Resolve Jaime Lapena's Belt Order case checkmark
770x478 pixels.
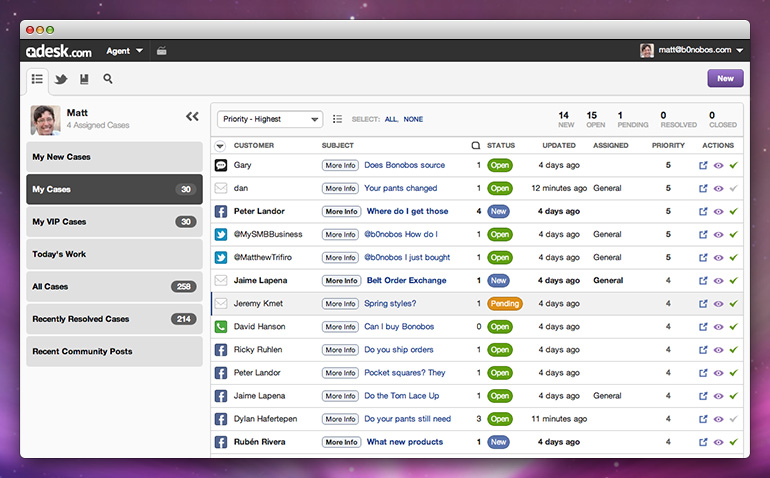[x=734, y=281]
